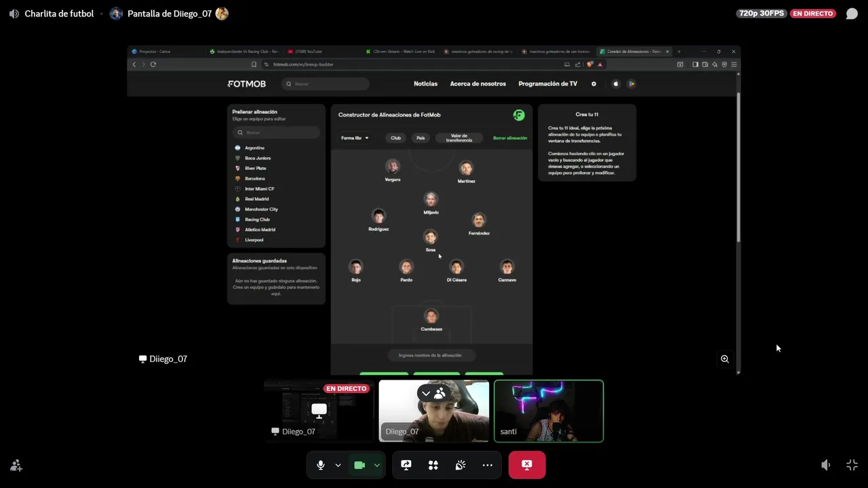Screen dimensions: 868x488
Task: Click the FotMob header search field
Action: (325, 84)
